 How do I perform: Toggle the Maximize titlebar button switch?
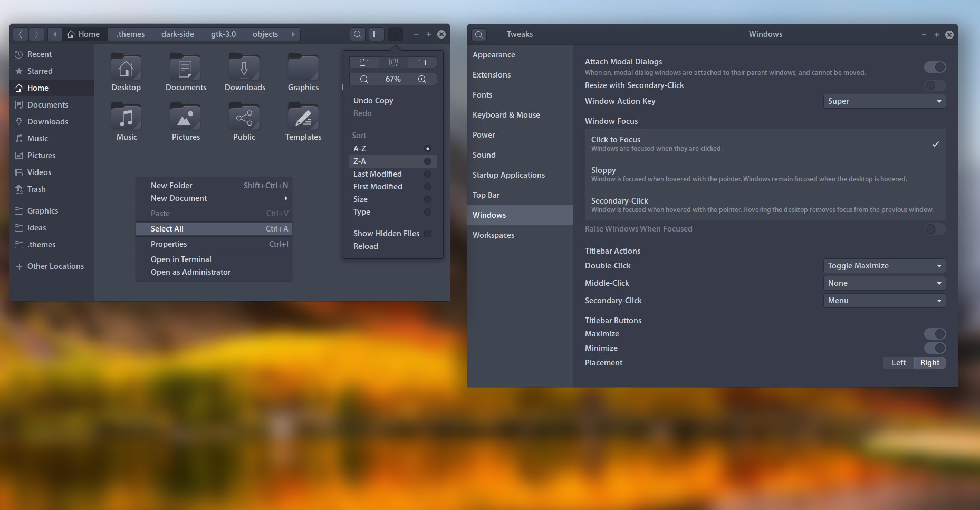(x=935, y=334)
